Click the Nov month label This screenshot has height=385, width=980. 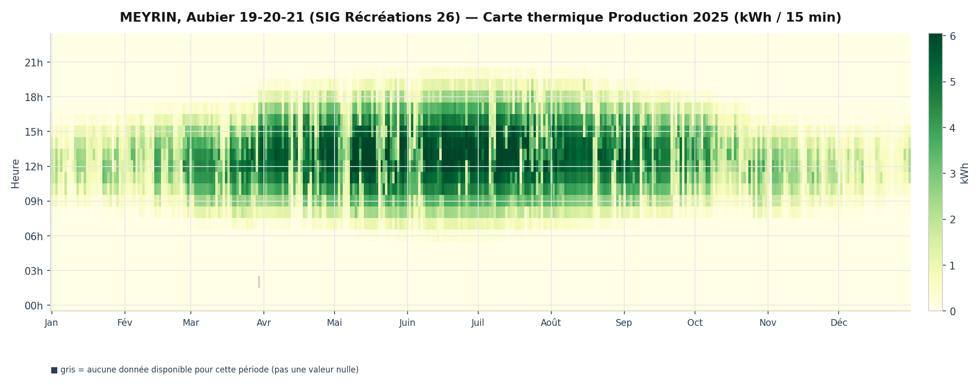[768, 323]
